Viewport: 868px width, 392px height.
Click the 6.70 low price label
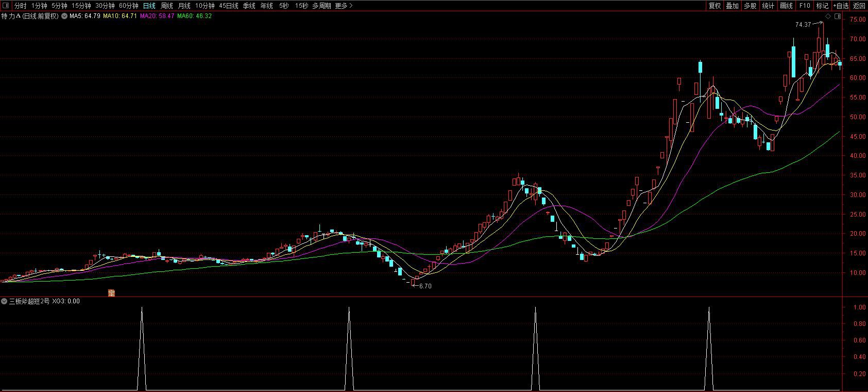[x=426, y=286]
